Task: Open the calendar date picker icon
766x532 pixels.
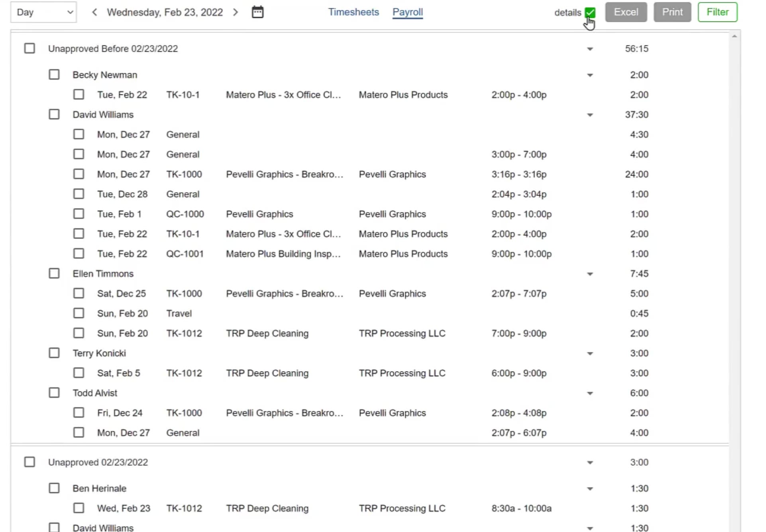Action: click(257, 12)
